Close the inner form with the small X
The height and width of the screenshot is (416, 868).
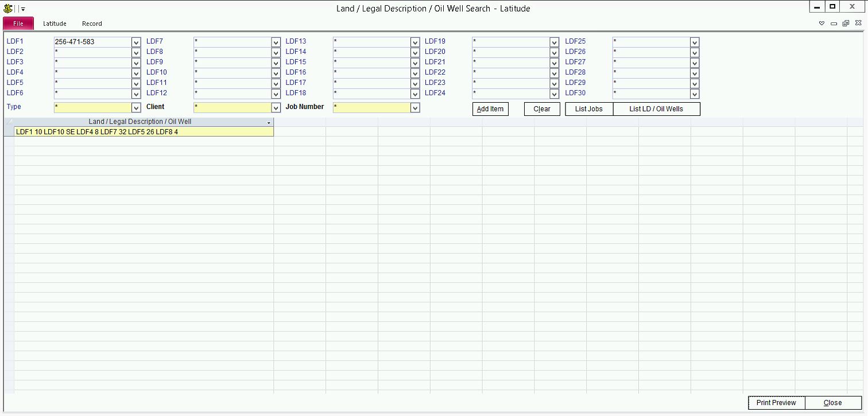[x=858, y=24]
